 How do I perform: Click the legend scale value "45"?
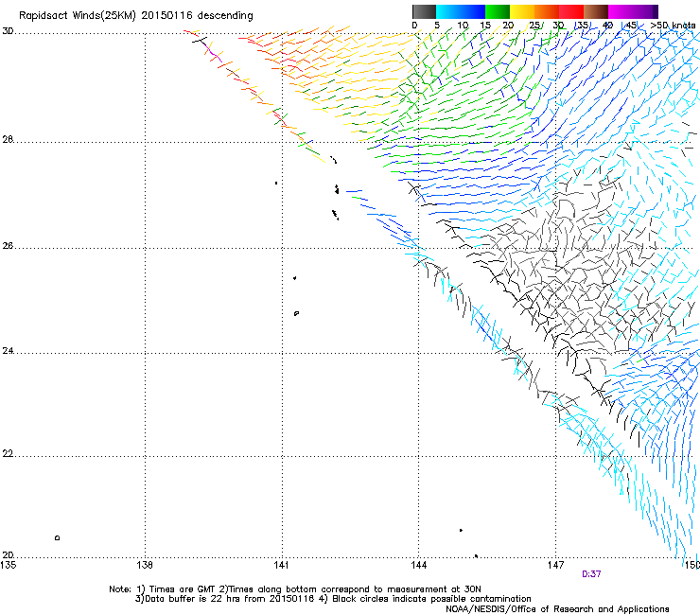[631, 26]
